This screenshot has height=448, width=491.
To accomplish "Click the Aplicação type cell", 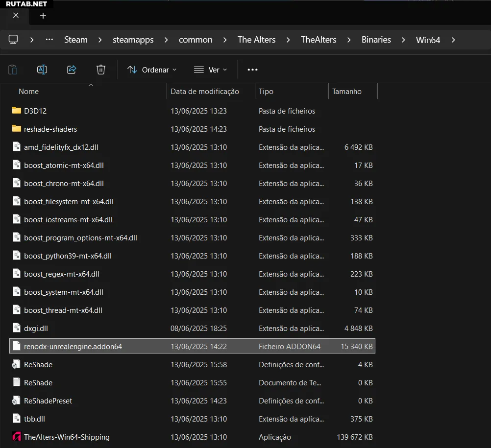I will (274, 437).
